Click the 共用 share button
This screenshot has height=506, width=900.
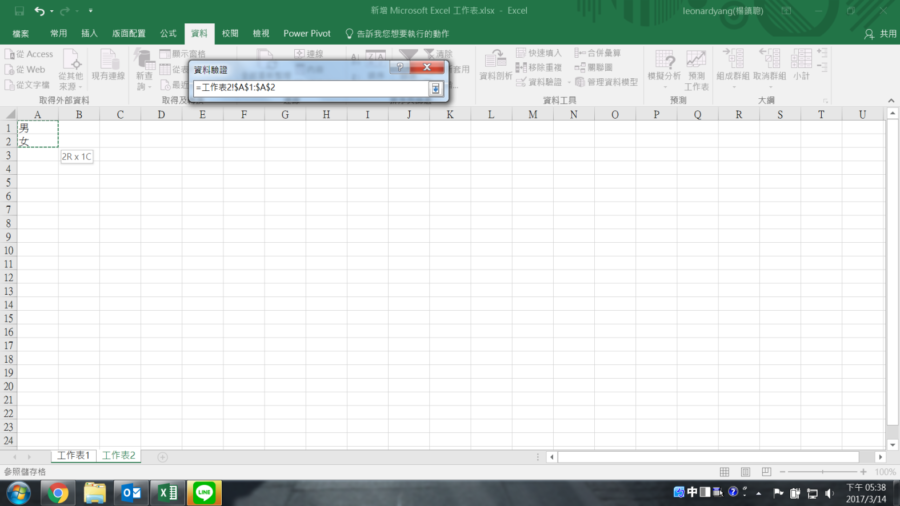tap(881, 33)
